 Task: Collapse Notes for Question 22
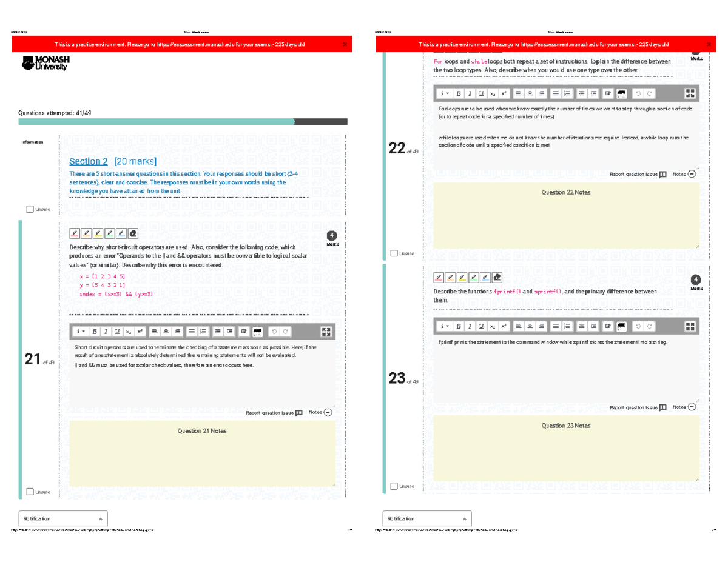(x=692, y=174)
